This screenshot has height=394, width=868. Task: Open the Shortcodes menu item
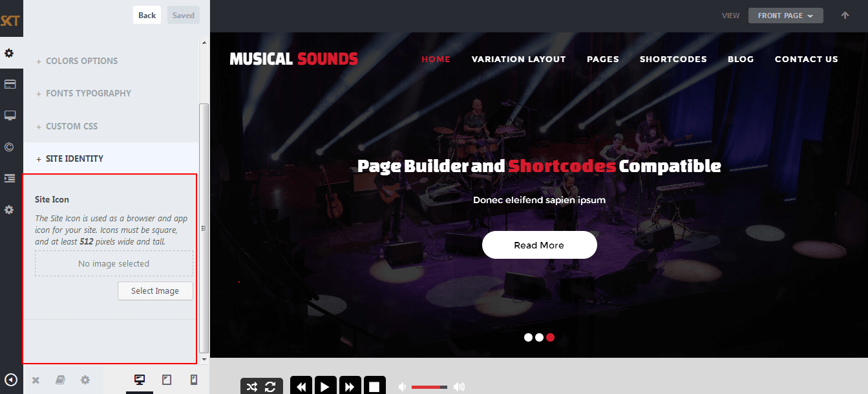tap(673, 59)
